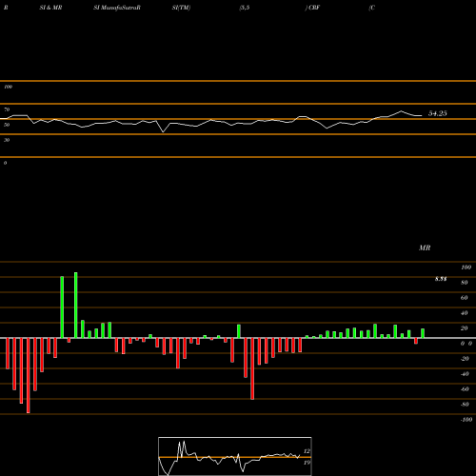Click the RSI axis label 30
This screenshot has height=476, width=476.
pos(7,140)
